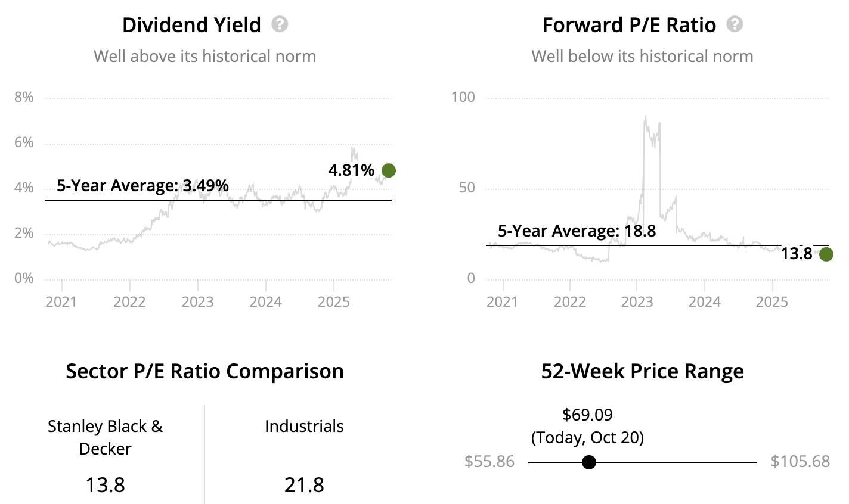Click the 52-Week Price Range heading
Image resolution: width=849 pixels, height=504 pixels.
click(x=642, y=371)
